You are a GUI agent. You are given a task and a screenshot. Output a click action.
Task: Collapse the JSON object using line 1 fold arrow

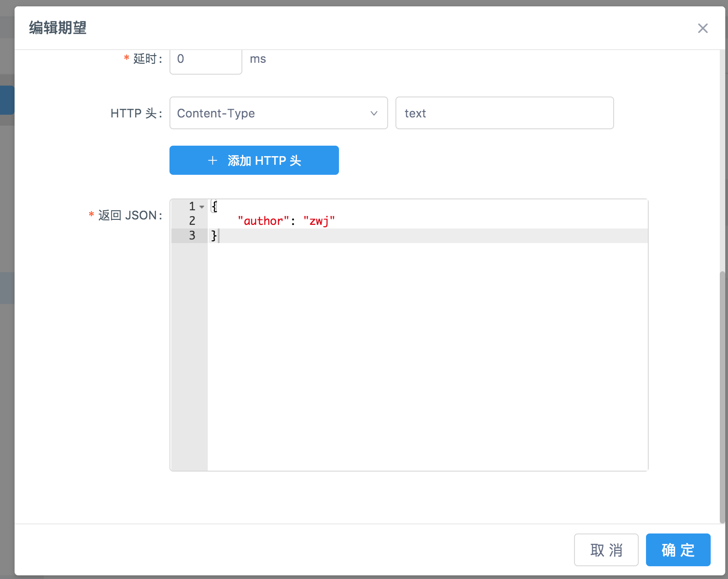(202, 207)
